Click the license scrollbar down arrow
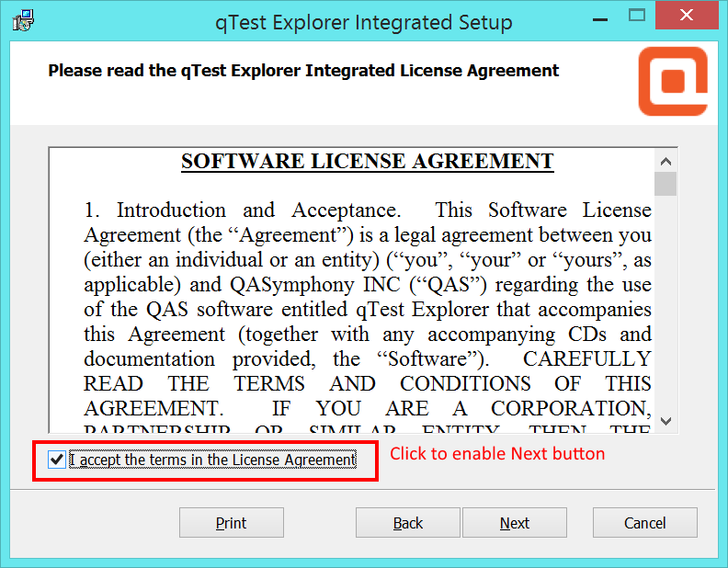This screenshot has width=728, height=568. coord(666,419)
